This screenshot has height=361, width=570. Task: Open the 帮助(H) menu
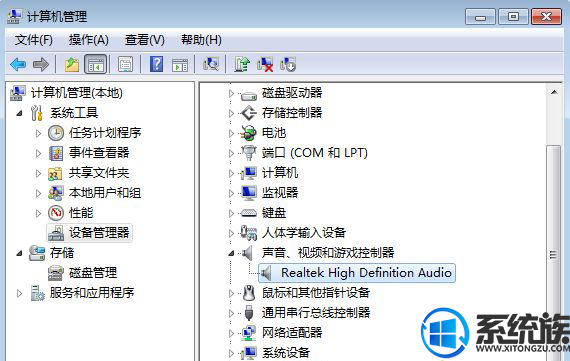pos(201,40)
